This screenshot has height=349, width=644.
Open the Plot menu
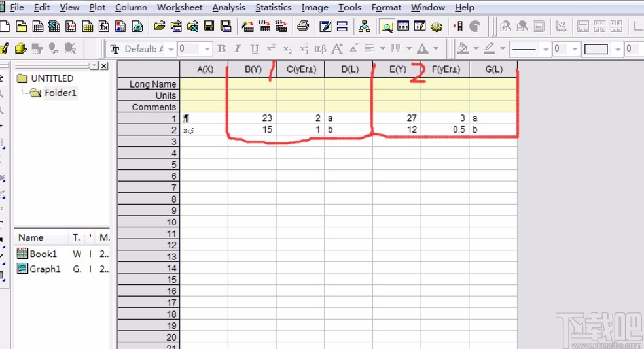click(98, 7)
